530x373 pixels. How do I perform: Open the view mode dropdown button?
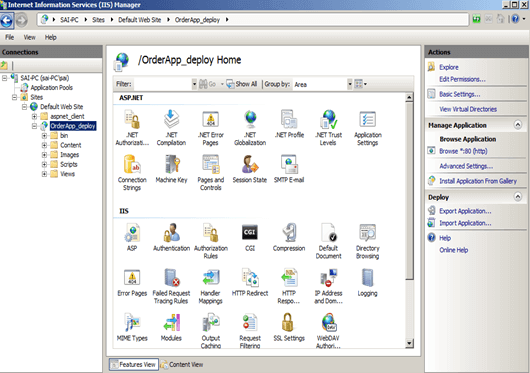pos(360,84)
